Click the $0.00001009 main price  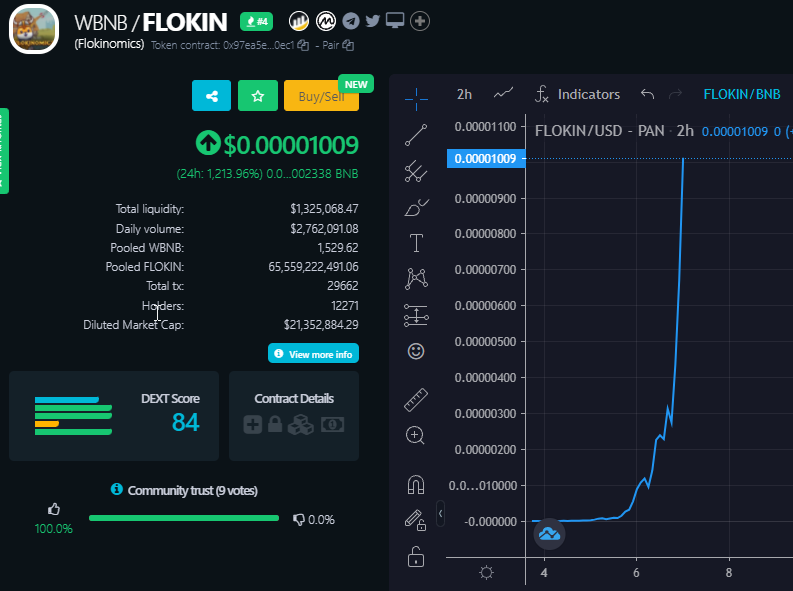tap(291, 145)
